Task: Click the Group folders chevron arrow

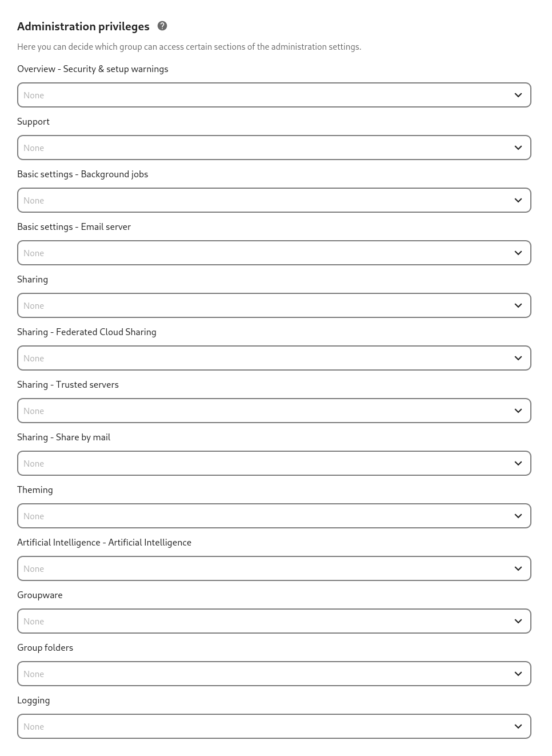Action: pyautogui.click(x=518, y=674)
